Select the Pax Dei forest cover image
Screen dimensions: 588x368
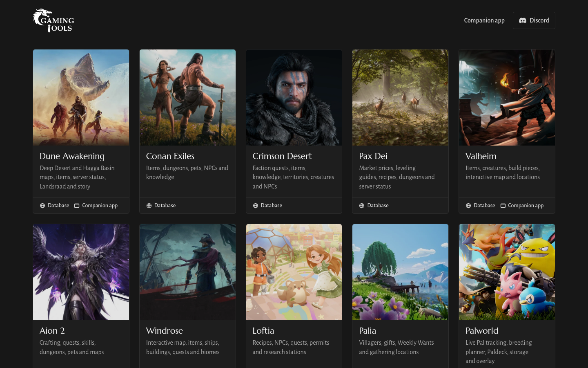(x=400, y=98)
